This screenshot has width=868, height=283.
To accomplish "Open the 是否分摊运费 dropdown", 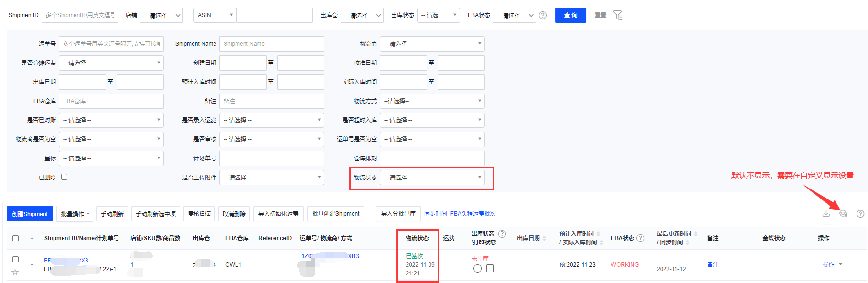I will 111,63.
